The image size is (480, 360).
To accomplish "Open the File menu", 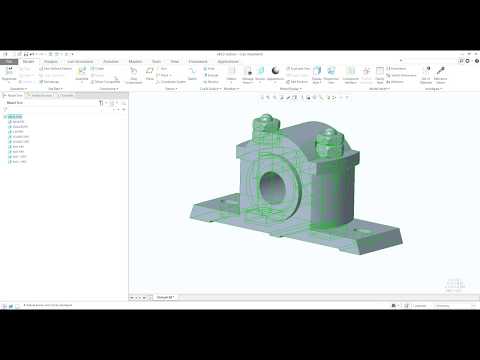I will [x=9, y=62].
